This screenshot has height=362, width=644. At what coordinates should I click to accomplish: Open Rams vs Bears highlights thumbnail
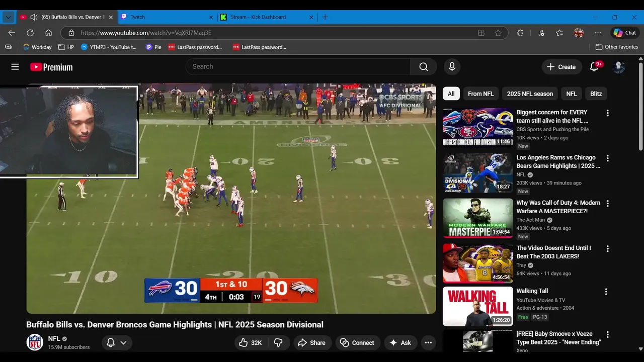tap(478, 173)
